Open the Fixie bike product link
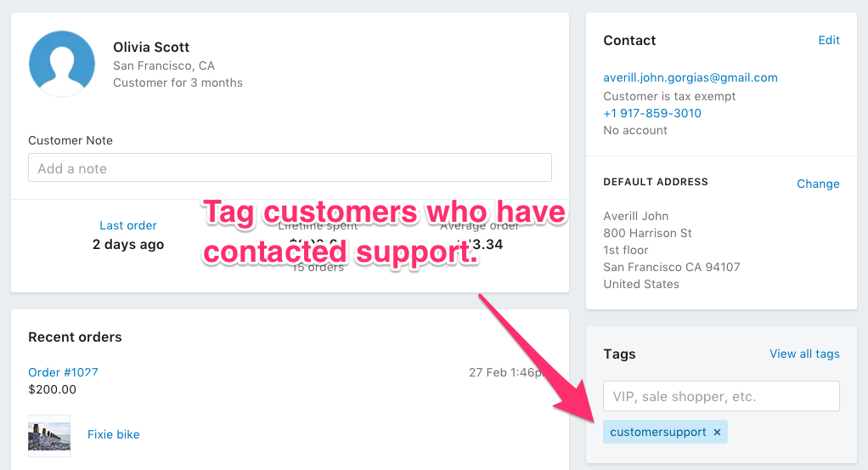The image size is (868, 470). click(x=114, y=434)
